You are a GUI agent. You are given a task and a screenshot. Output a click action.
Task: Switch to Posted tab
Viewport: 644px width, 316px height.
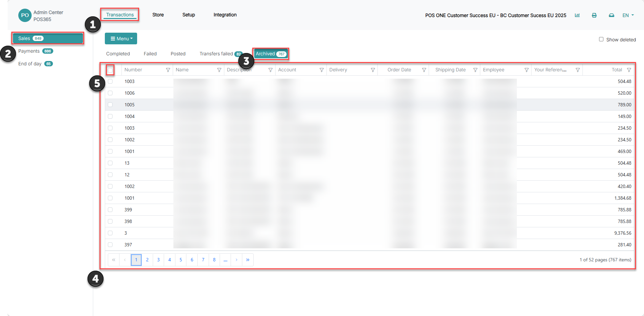click(178, 54)
